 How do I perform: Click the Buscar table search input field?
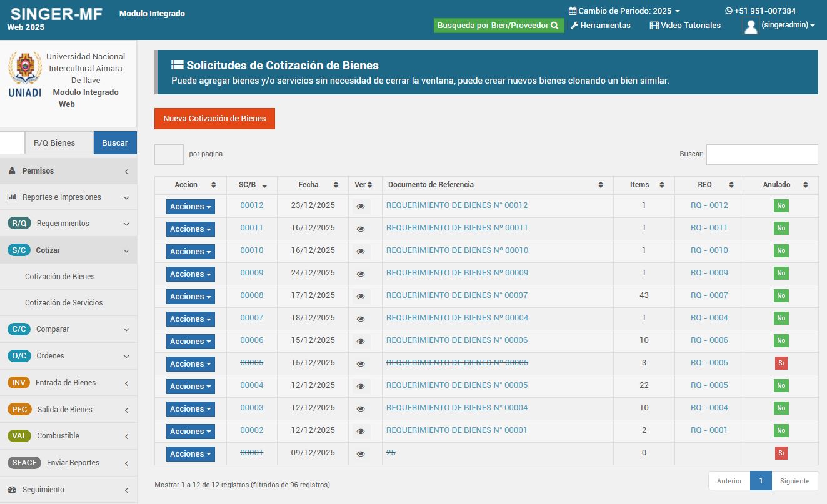tap(761, 154)
